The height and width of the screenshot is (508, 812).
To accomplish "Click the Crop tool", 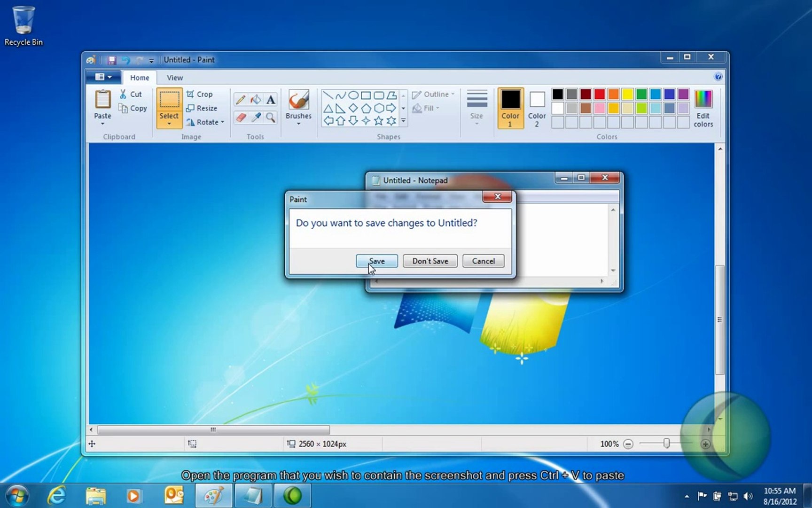I will coord(199,94).
